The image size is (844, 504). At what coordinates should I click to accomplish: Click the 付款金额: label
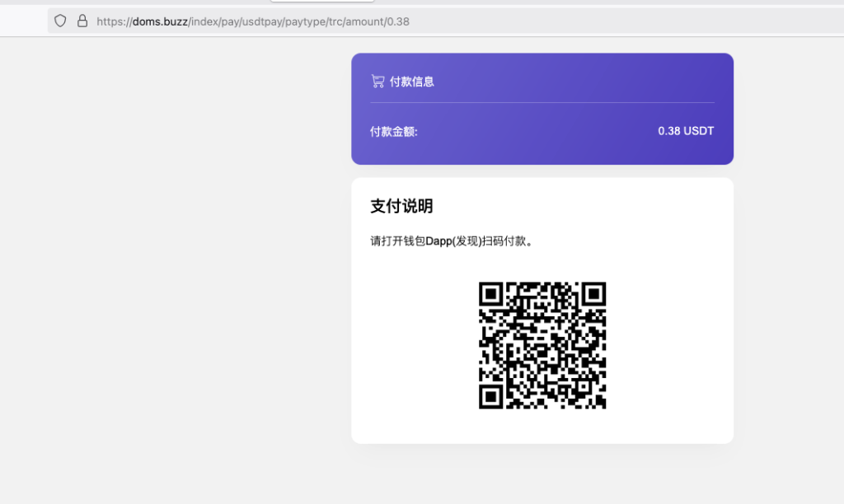(x=394, y=131)
